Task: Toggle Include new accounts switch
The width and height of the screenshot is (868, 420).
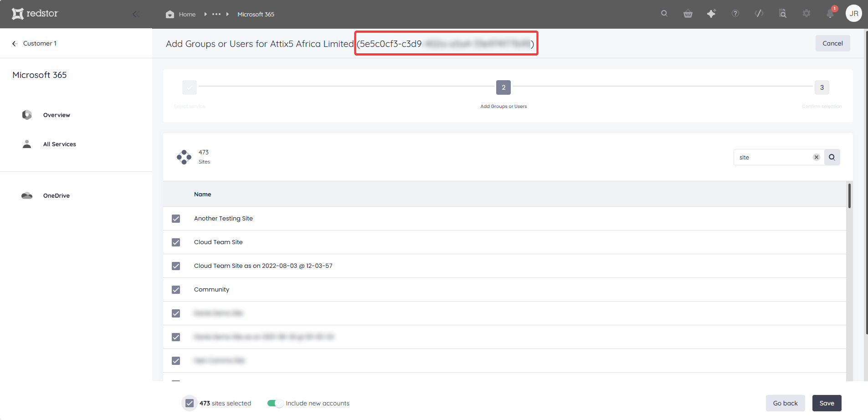Action: pyautogui.click(x=275, y=403)
